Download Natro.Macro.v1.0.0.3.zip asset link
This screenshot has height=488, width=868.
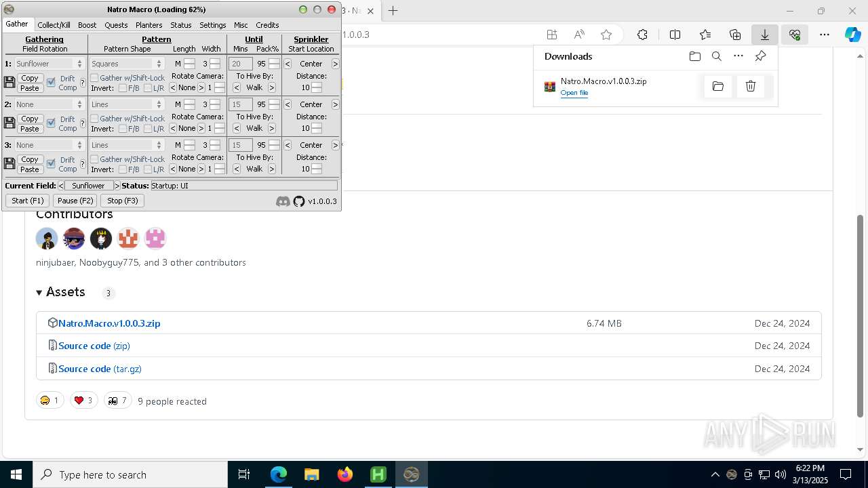tap(109, 323)
